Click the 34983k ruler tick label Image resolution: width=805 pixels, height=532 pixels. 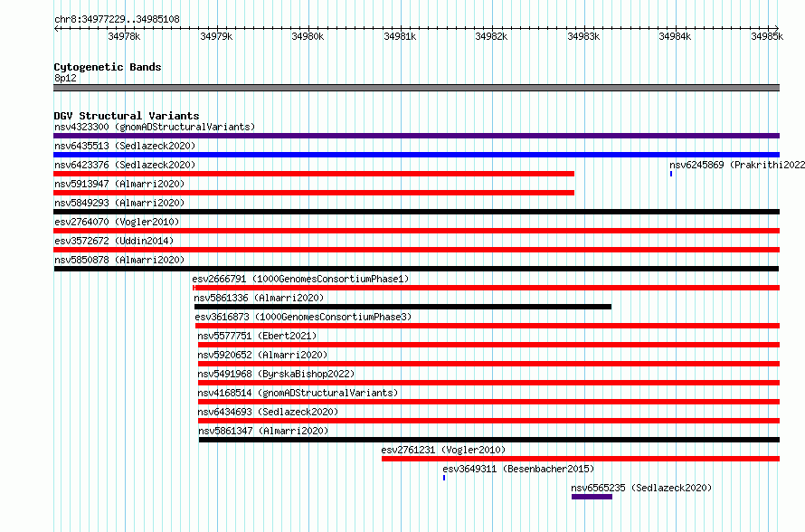(583, 36)
